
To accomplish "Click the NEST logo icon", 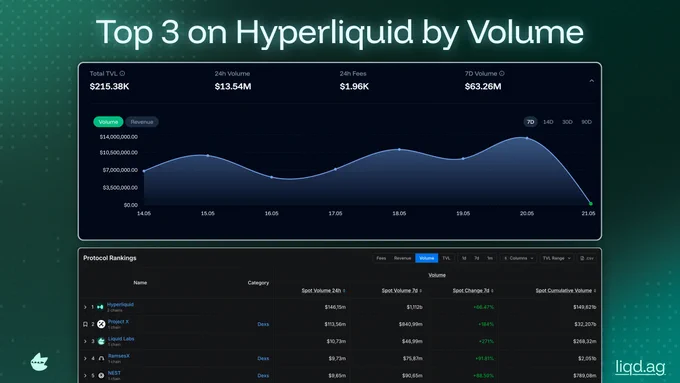I will pos(101,376).
